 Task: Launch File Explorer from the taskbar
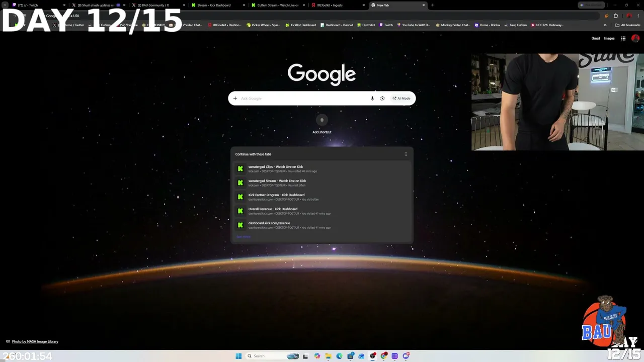[x=328, y=356]
